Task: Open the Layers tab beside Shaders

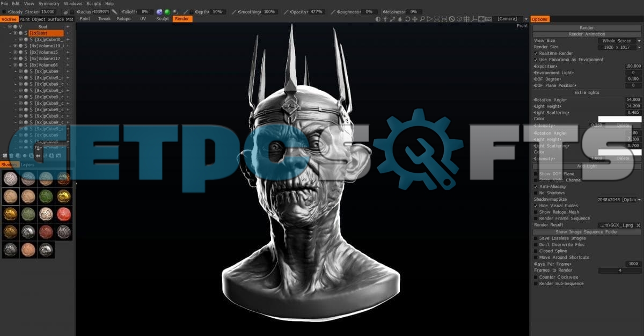Action: click(27, 165)
